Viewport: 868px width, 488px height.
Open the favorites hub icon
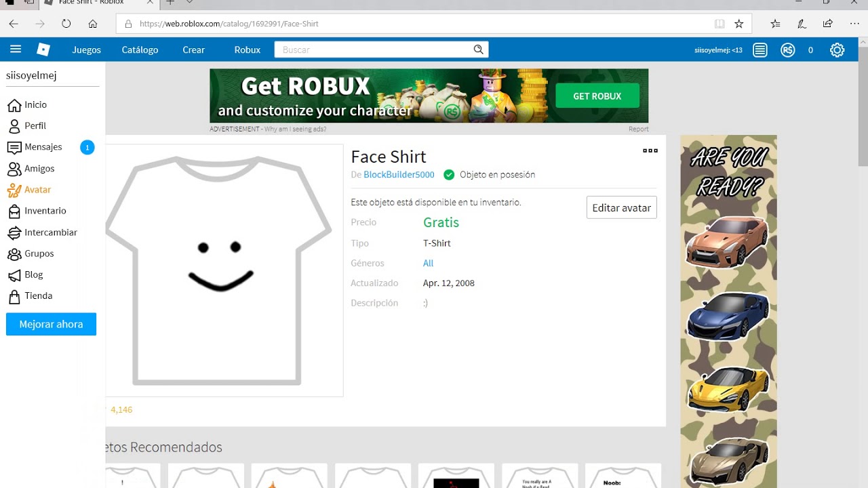tap(776, 24)
